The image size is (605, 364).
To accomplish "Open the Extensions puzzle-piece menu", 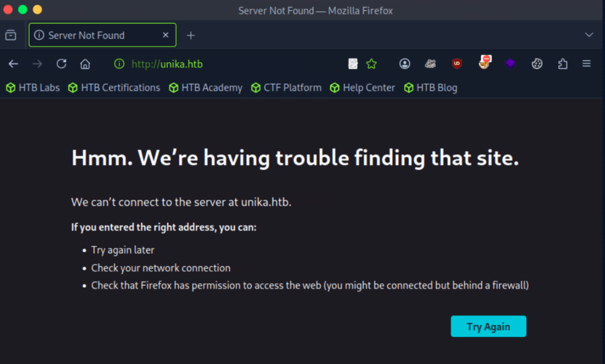I will 562,64.
